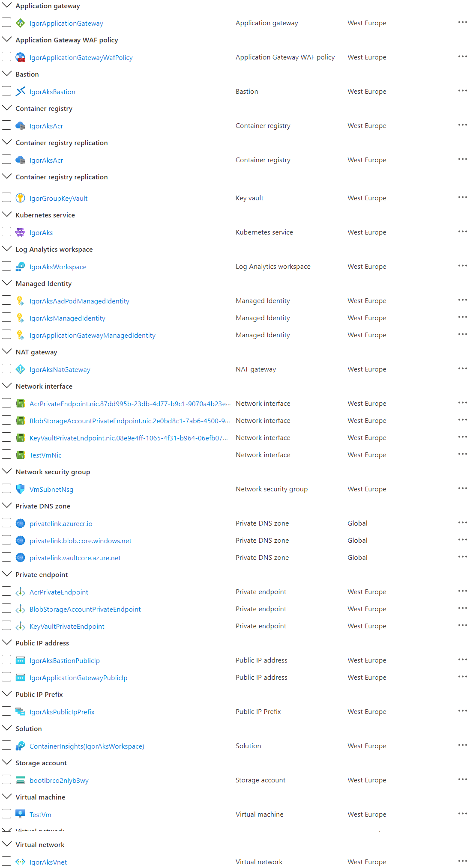The width and height of the screenshot is (470, 868).
Task: Select the KeyVaultPrivateEndpoint checkbox
Action: pyautogui.click(x=6, y=625)
